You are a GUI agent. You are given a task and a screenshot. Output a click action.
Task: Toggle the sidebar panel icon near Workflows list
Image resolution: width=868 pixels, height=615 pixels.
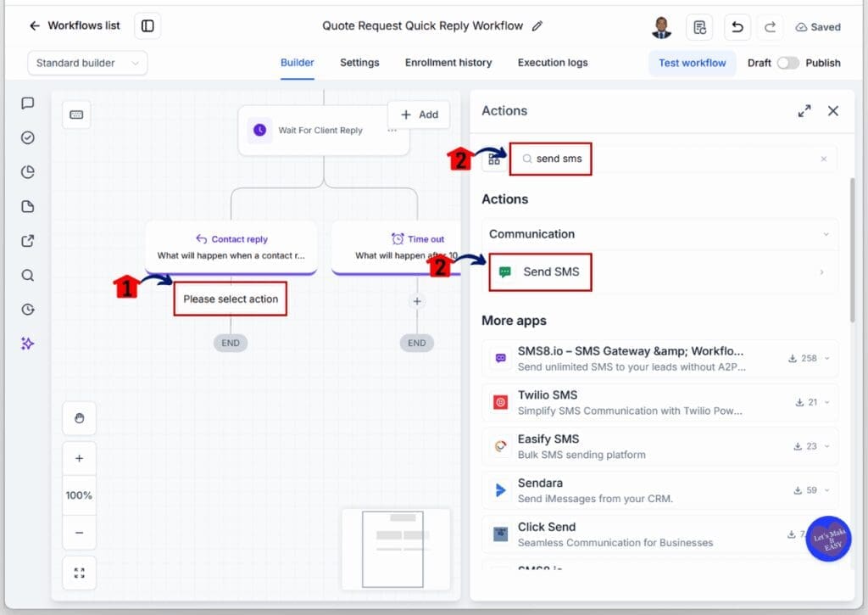pyautogui.click(x=147, y=26)
